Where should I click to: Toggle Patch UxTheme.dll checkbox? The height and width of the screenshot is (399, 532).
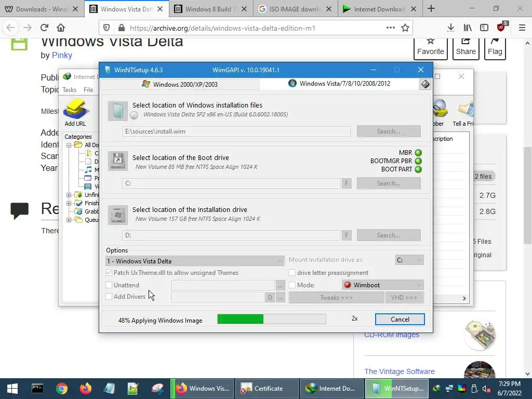[109, 272]
